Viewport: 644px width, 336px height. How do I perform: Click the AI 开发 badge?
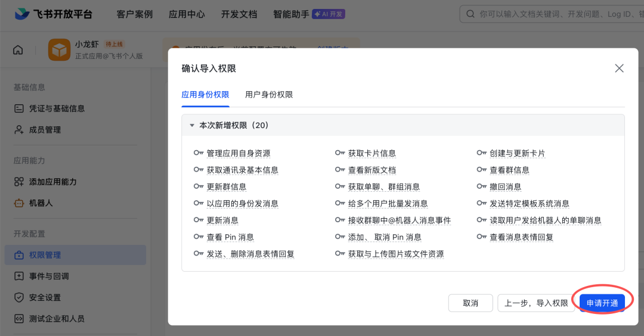click(329, 14)
